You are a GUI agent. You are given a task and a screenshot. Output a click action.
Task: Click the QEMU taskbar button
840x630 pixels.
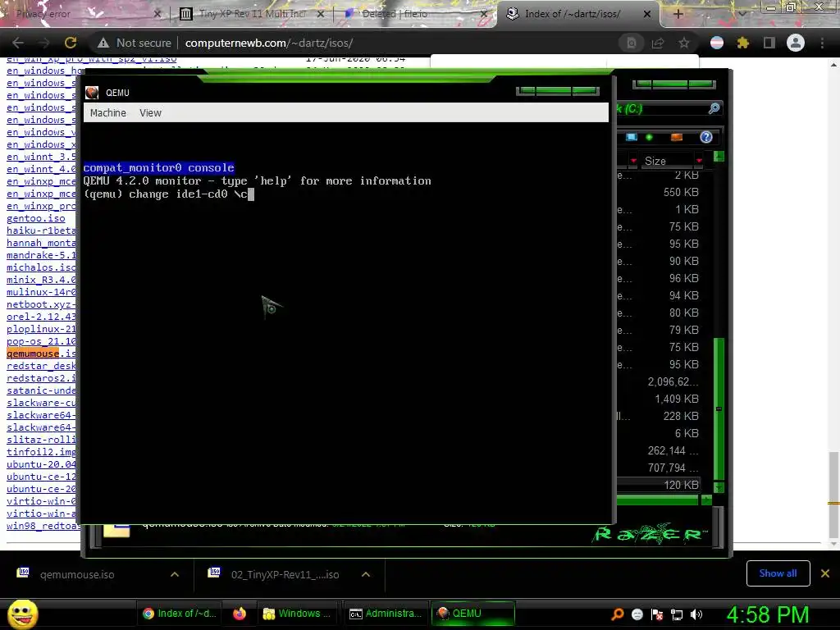tap(472, 614)
